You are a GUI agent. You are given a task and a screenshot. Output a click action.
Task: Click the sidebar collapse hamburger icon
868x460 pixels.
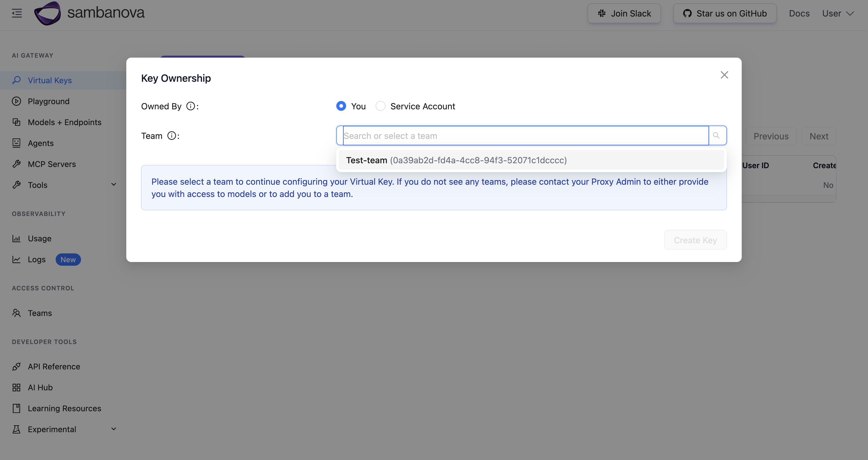(x=17, y=14)
